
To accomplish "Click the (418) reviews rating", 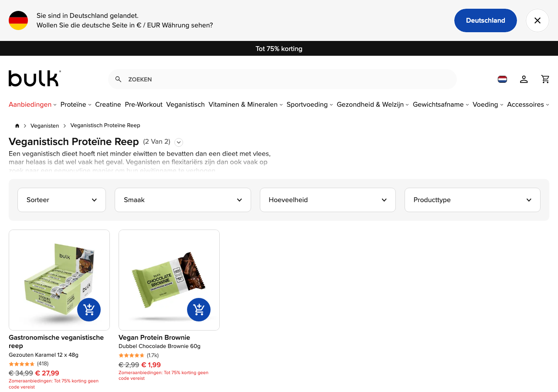I will tap(29, 364).
